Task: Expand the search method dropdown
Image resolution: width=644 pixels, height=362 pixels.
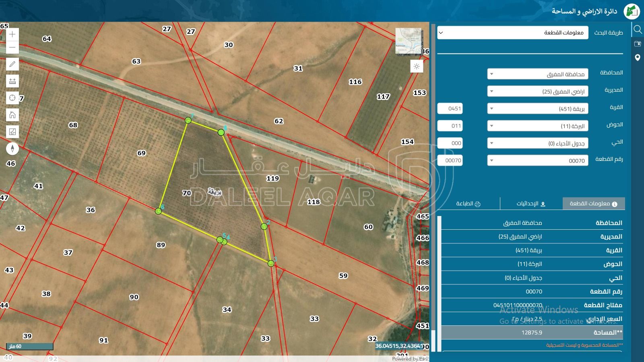Action: pyautogui.click(x=512, y=33)
